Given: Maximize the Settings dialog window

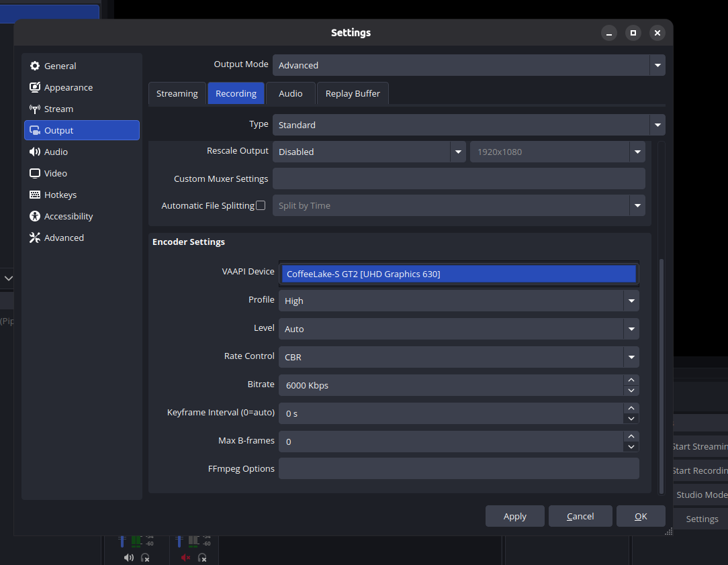Looking at the screenshot, I should (x=633, y=33).
